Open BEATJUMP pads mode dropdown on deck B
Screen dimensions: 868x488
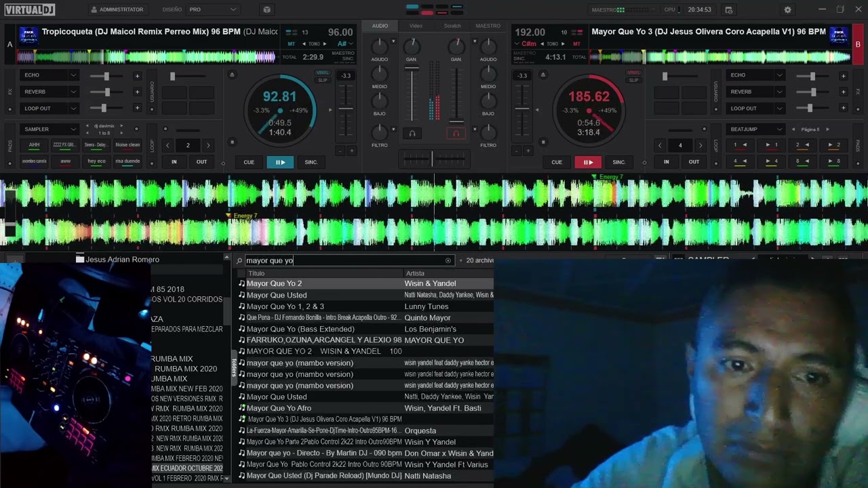[x=757, y=129]
